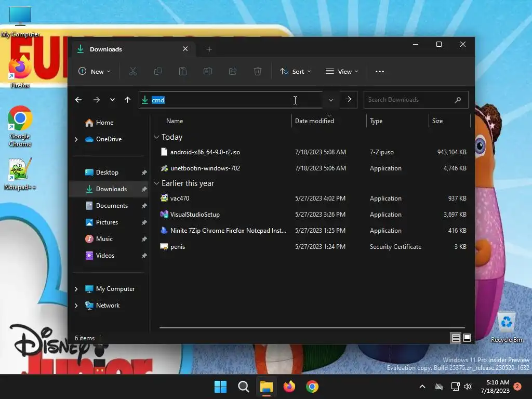
Task: Click the Go-to arrow beside address bar
Action: pyautogui.click(x=348, y=99)
